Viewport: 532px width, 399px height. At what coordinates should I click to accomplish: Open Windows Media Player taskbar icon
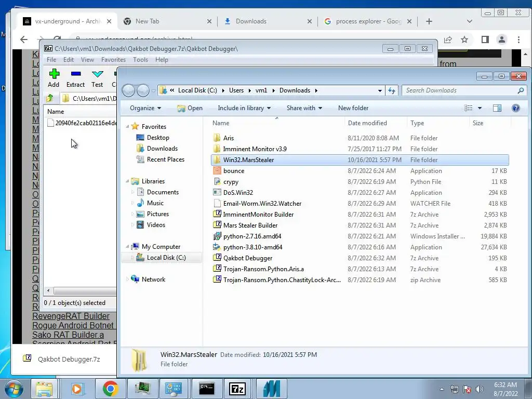tap(77, 389)
